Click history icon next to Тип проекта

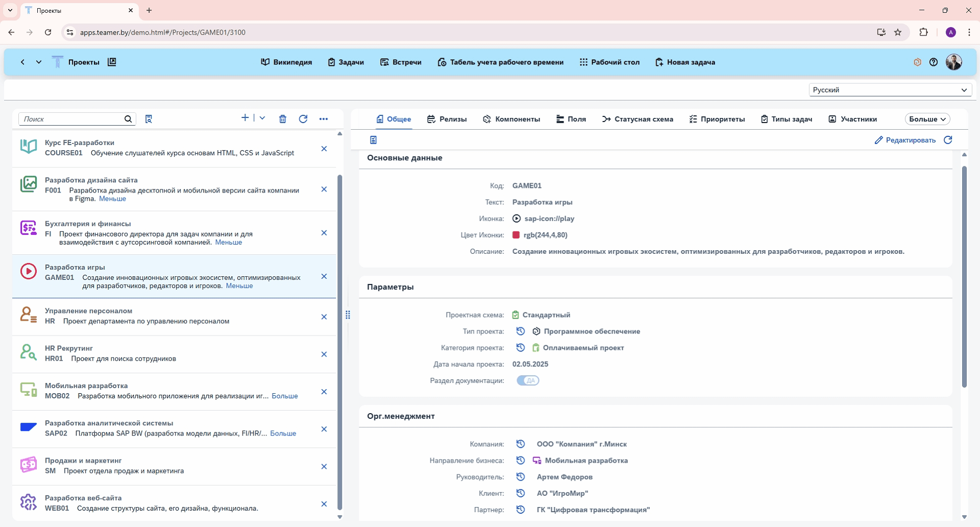pos(520,331)
